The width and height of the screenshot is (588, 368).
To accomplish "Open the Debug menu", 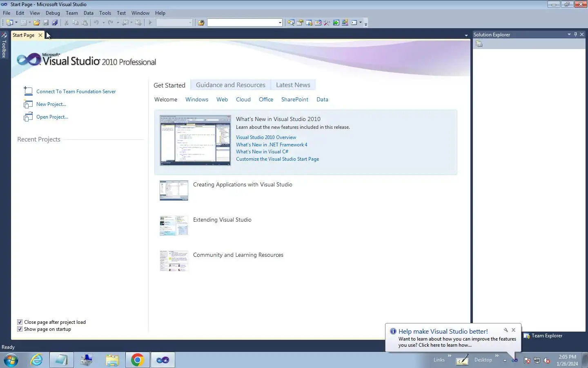I will tap(53, 13).
